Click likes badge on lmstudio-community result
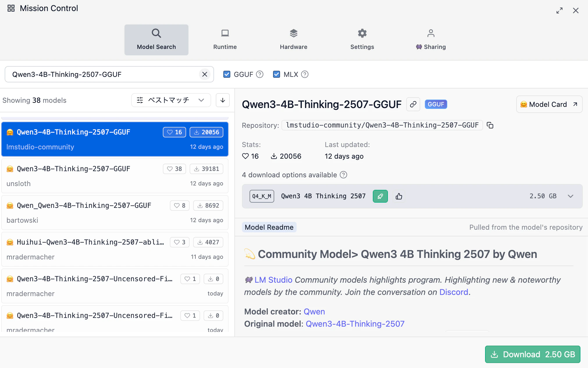588x368 pixels. [x=174, y=132]
